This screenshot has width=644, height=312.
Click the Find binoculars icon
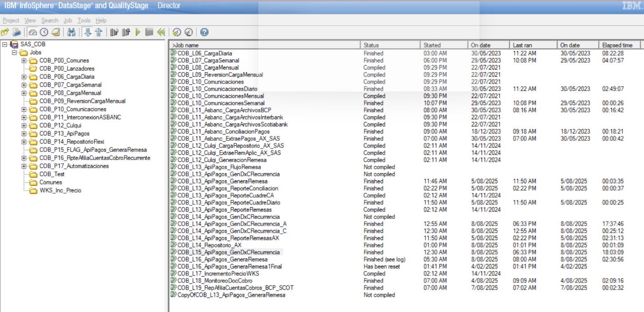coord(71,32)
